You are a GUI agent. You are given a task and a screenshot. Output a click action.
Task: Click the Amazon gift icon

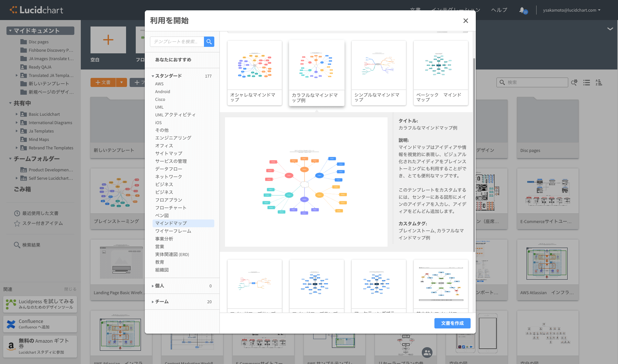pyautogui.click(x=11, y=346)
